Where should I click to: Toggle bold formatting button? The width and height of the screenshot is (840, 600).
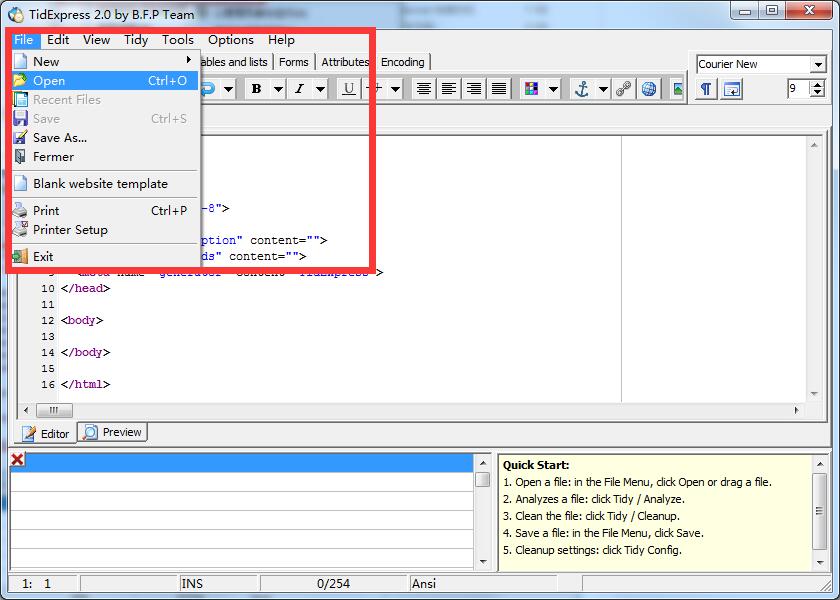pos(257,88)
